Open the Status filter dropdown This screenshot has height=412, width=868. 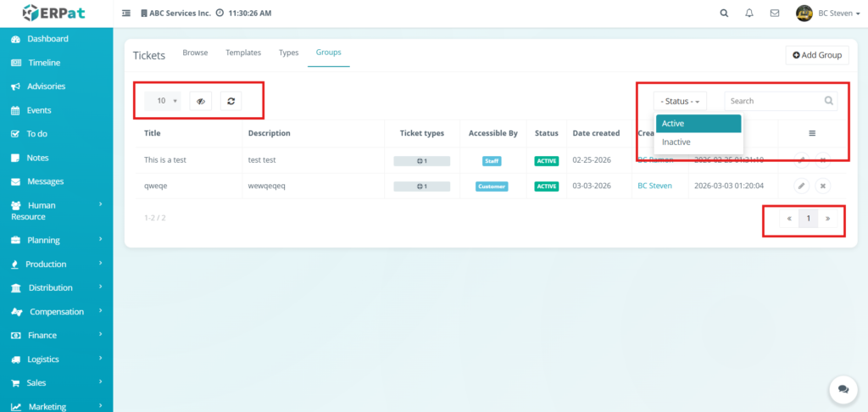680,101
